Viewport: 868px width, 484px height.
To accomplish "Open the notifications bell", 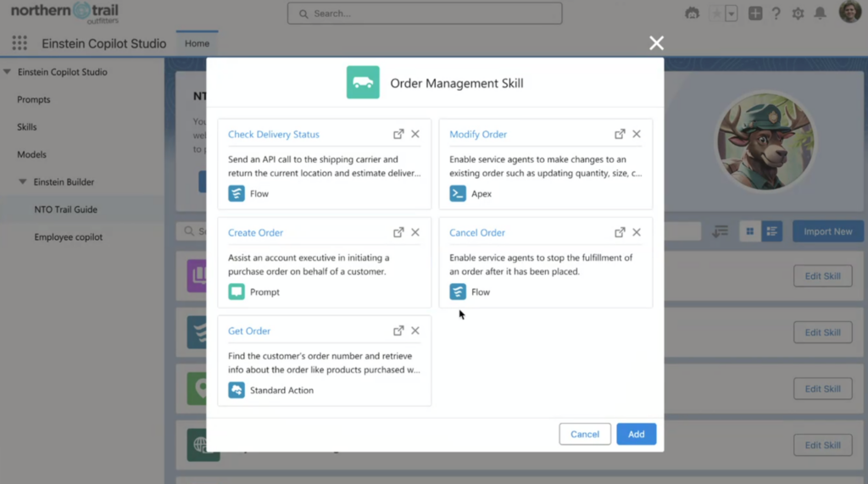I will pos(820,14).
